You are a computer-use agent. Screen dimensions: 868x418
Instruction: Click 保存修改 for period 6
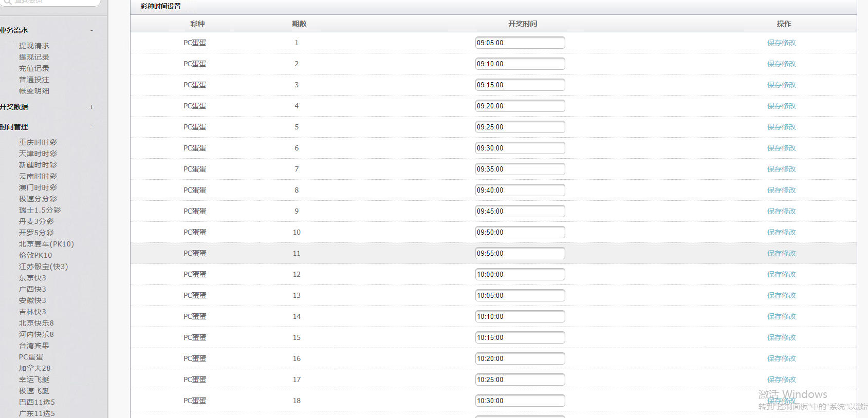781,148
